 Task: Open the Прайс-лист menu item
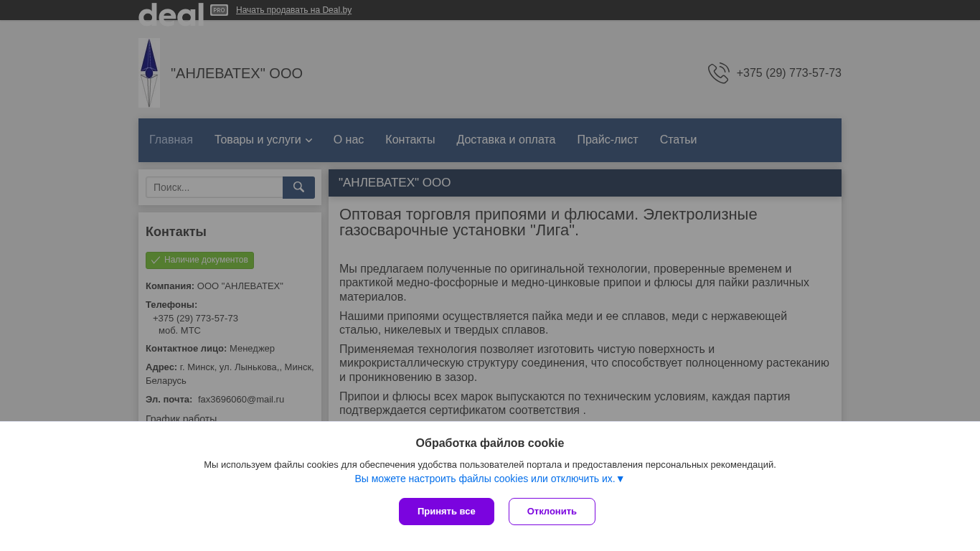[608, 139]
